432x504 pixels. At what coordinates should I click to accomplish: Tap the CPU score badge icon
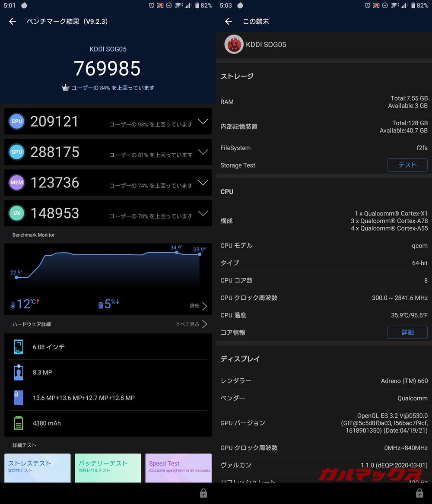(x=16, y=121)
